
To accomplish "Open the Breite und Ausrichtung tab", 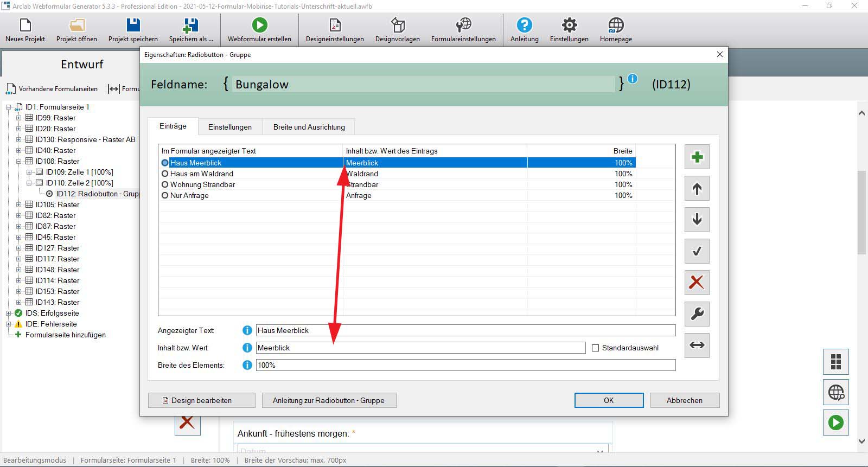I will 309,127.
